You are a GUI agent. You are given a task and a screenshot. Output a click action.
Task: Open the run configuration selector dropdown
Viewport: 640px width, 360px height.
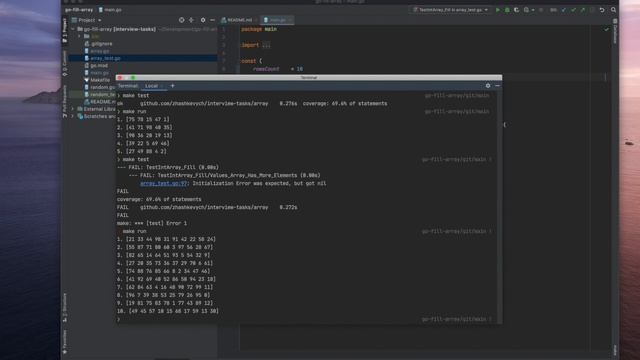click(450, 10)
